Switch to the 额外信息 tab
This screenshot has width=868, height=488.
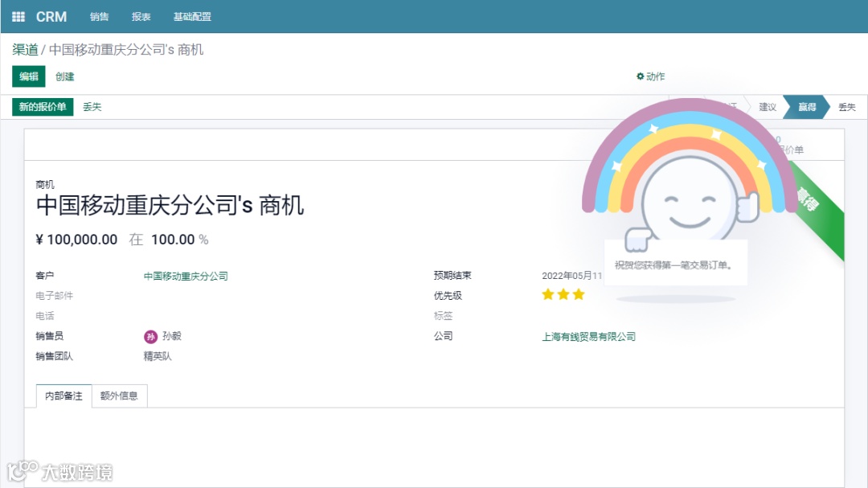click(x=119, y=396)
